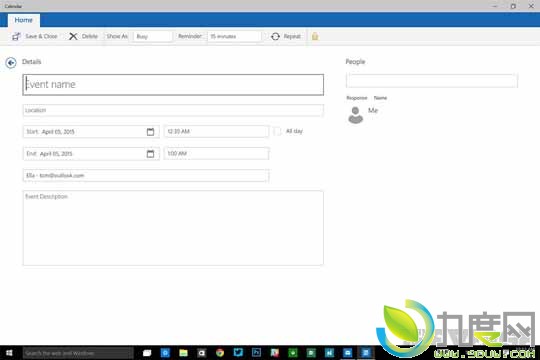540x360 pixels.
Task: Click the All day label
Action: click(x=294, y=131)
